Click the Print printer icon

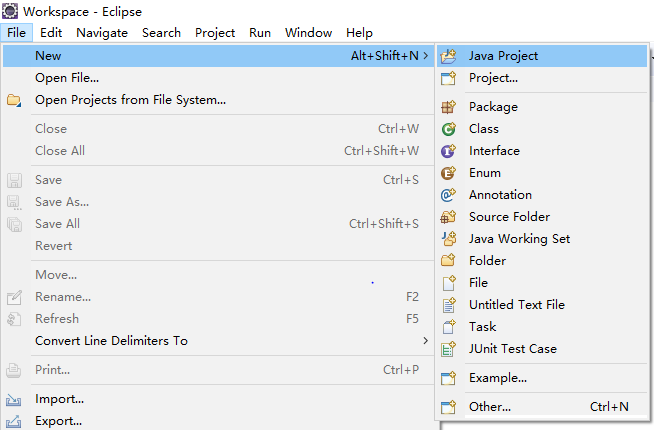pos(14,370)
